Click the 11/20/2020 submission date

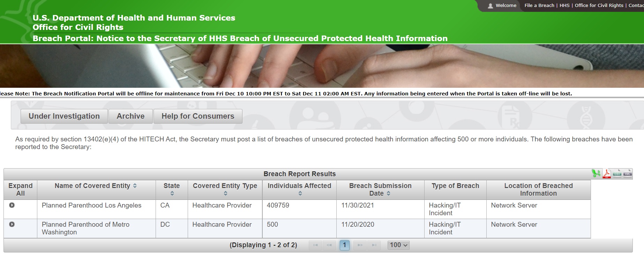(358, 225)
